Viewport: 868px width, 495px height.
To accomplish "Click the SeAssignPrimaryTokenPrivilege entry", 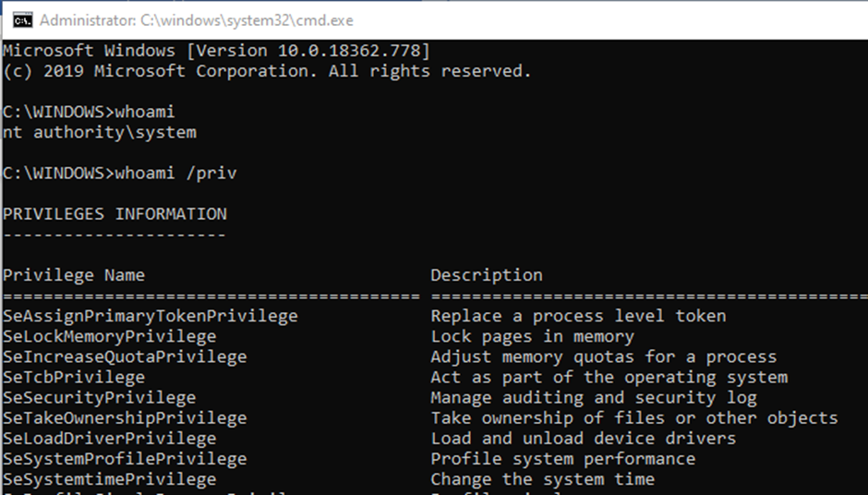I will pos(151,316).
